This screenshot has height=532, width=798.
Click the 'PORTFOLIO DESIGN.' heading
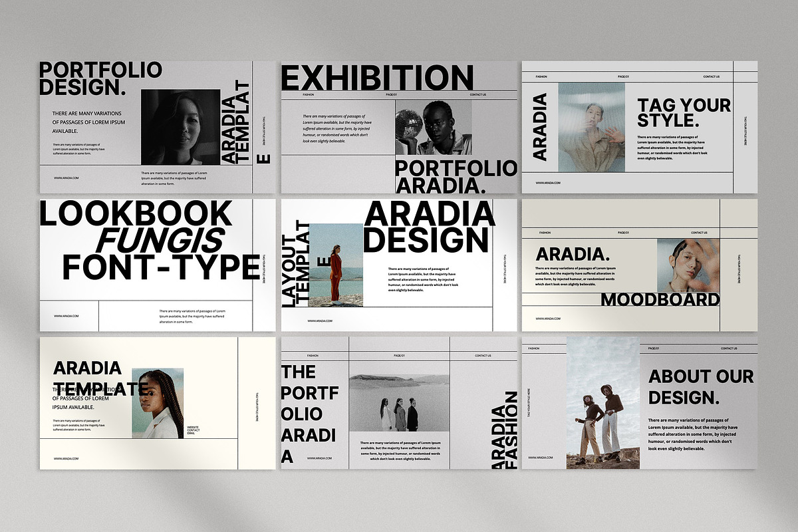(100, 78)
